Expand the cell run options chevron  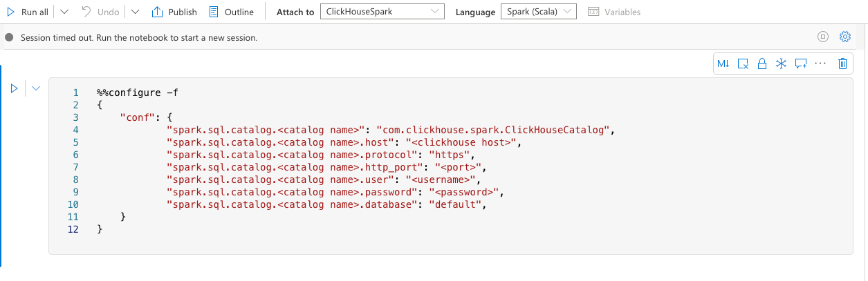tap(36, 88)
